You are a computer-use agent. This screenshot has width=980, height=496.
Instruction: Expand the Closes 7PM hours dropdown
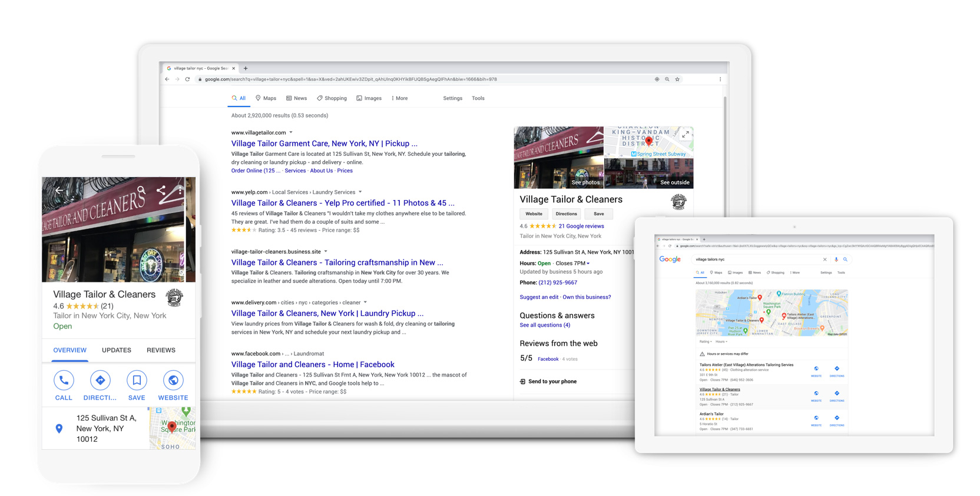tap(588, 264)
